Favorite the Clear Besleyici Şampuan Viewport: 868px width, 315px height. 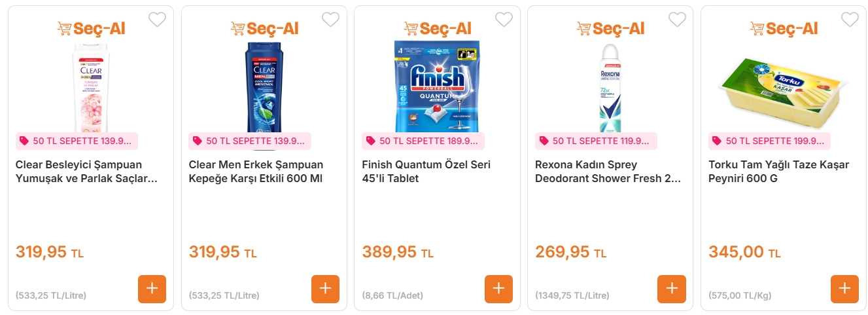pyautogui.click(x=157, y=20)
